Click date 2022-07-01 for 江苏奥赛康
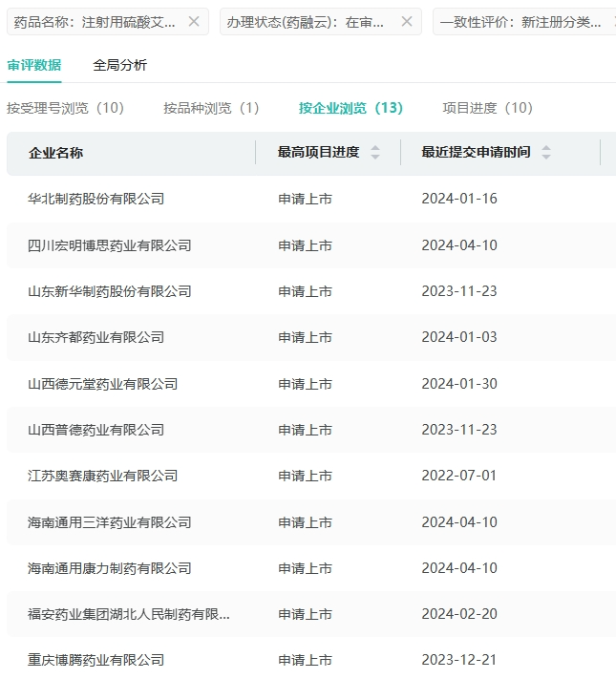 tap(459, 476)
